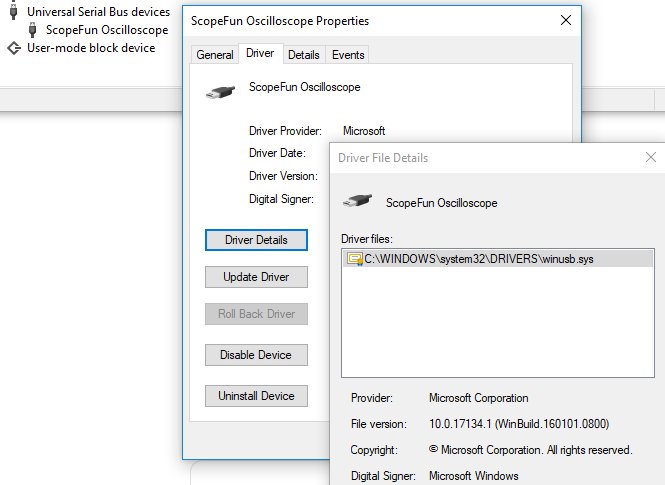Click the Driver Version label
The width and height of the screenshot is (665, 485).
(283, 176)
